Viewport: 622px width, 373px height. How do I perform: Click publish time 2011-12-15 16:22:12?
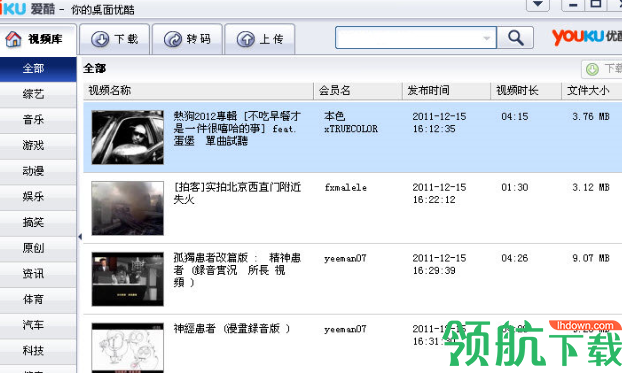(439, 193)
